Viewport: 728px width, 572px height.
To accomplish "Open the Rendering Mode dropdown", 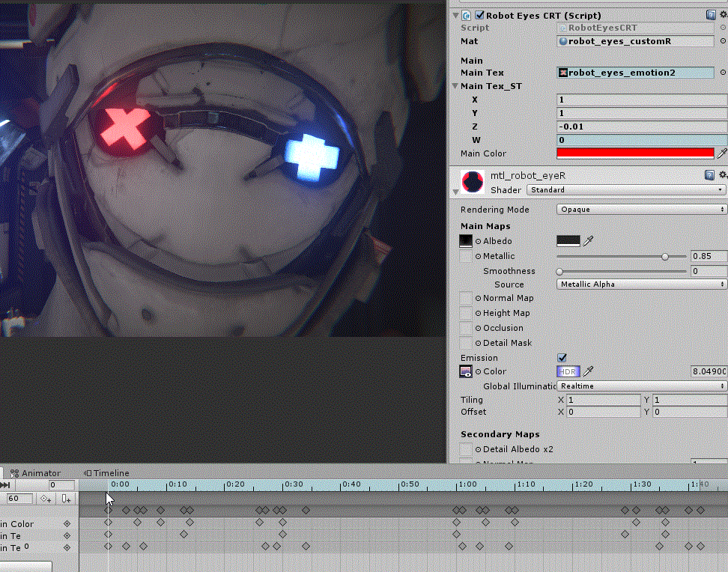I will click(642, 210).
